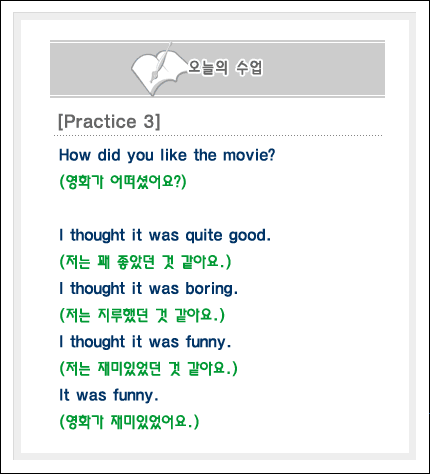Image resolution: width=430 pixels, height=474 pixels.
Task: Select the [Practice 3] heading
Action: [x=109, y=121]
